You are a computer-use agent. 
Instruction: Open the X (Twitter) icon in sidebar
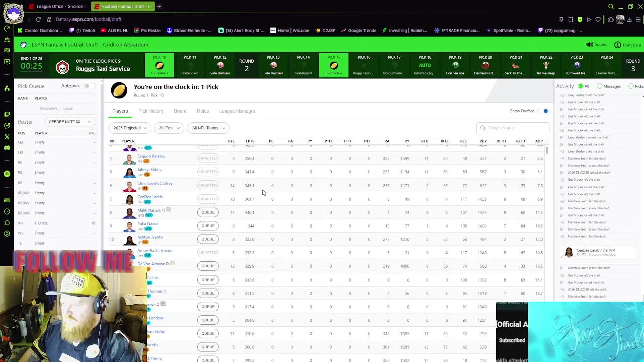7,136
